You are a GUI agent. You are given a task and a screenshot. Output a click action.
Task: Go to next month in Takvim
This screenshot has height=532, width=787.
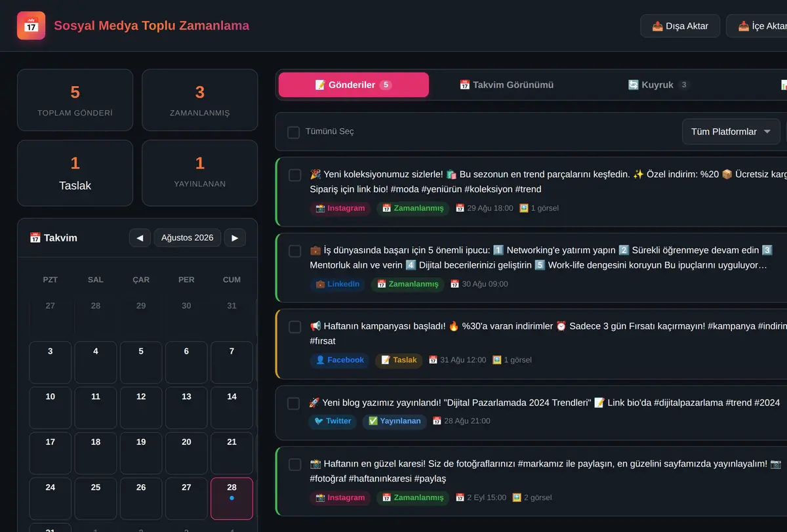[x=235, y=237]
